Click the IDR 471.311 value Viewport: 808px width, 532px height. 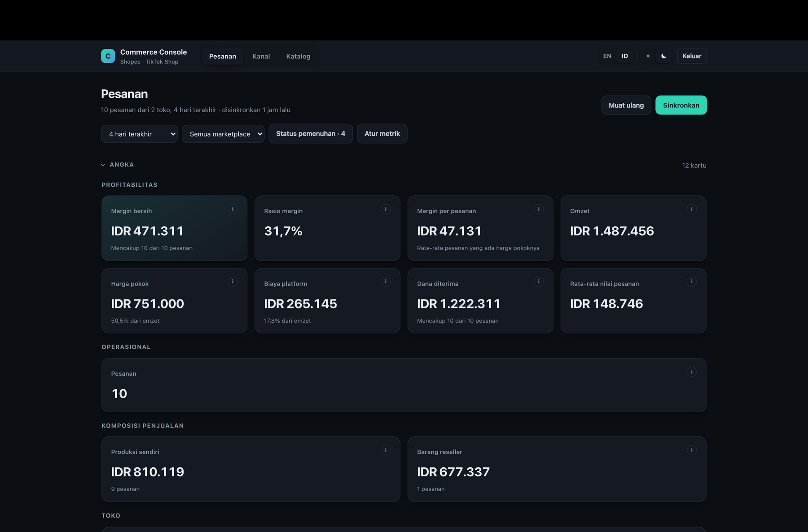point(147,231)
